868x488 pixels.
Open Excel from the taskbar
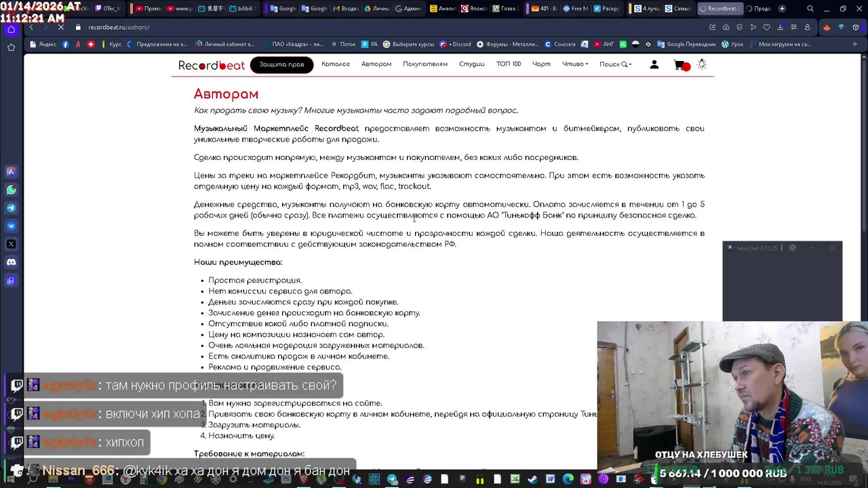tap(515, 479)
